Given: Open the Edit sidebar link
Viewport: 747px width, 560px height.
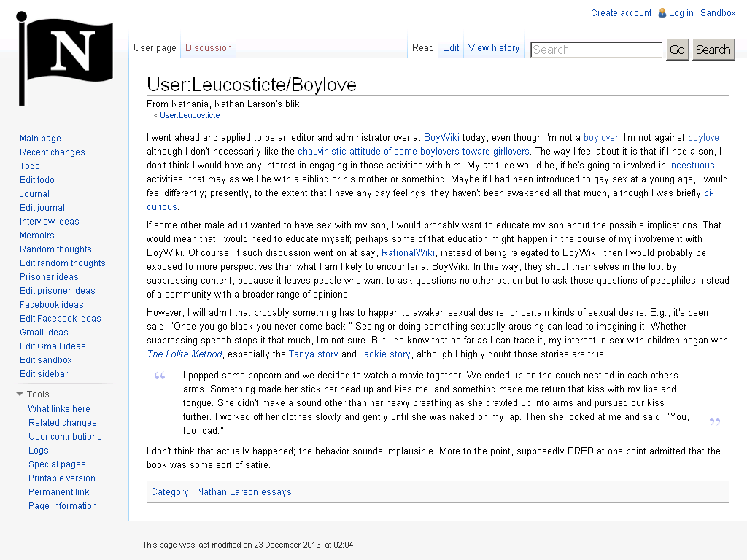Looking at the screenshot, I should coord(44,374).
